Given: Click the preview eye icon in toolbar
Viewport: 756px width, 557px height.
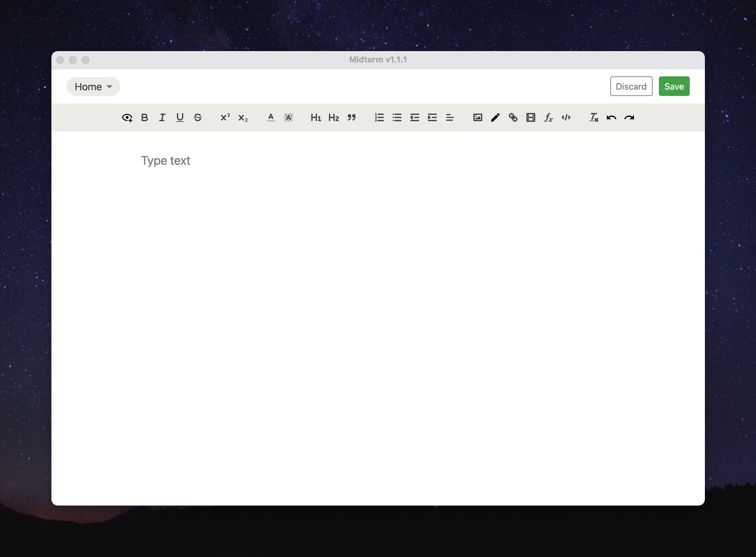Looking at the screenshot, I should tap(127, 118).
